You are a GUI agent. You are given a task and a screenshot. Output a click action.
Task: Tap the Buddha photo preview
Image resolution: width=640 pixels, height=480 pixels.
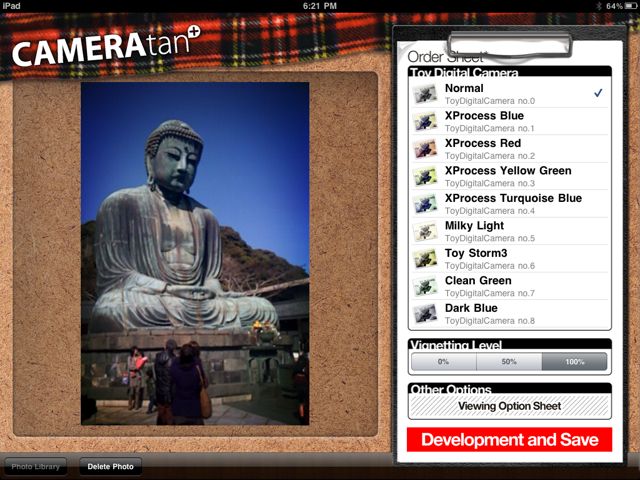195,253
